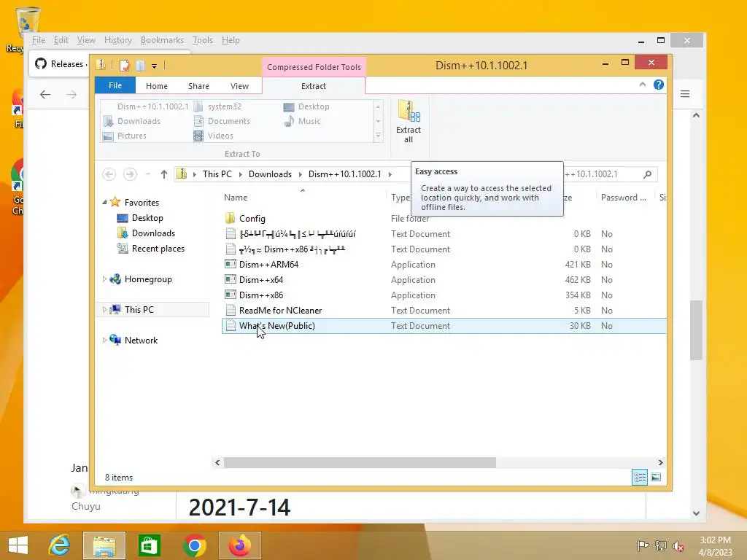Click the Explorer Forward navigation arrow
Image resolution: width=747 pixels, height=560 pixels.
(x=130, y=174)
